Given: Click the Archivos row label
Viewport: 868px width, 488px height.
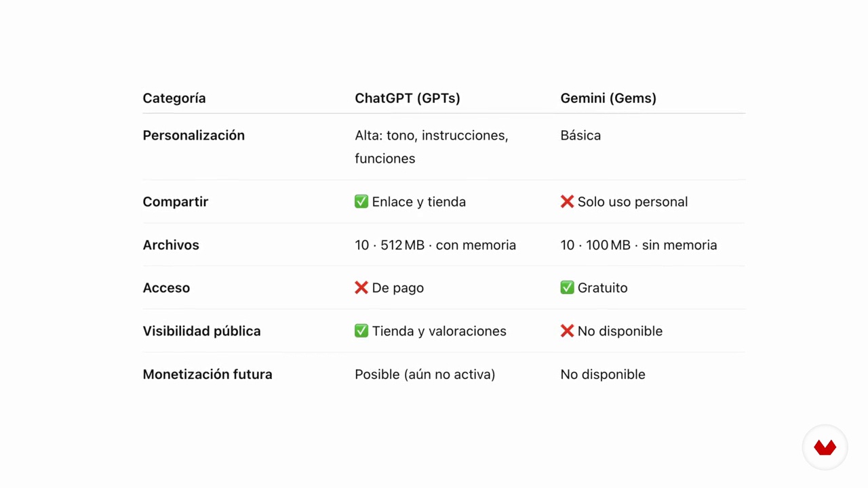Looking at the screenshot, I should point(171,245).
